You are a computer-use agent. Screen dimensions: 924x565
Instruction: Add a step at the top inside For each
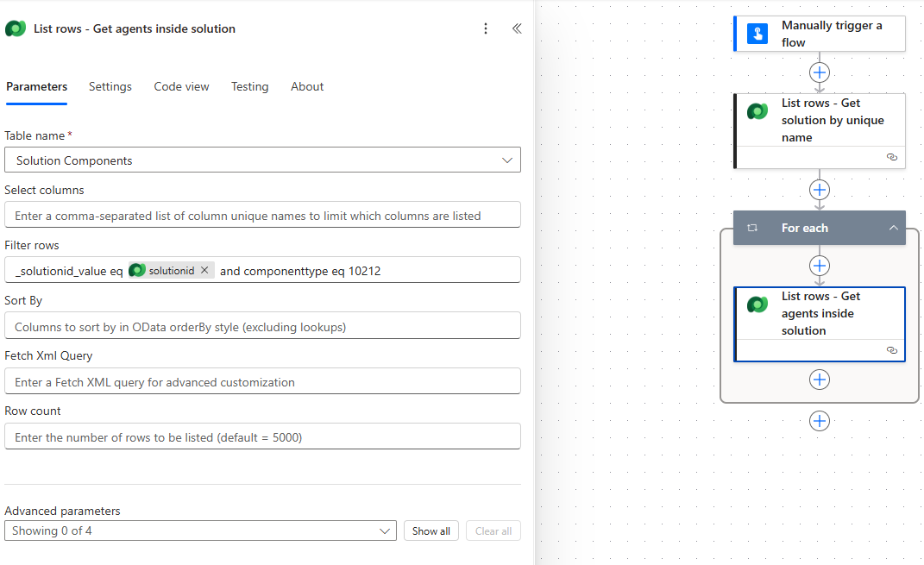tap(819, 266)
